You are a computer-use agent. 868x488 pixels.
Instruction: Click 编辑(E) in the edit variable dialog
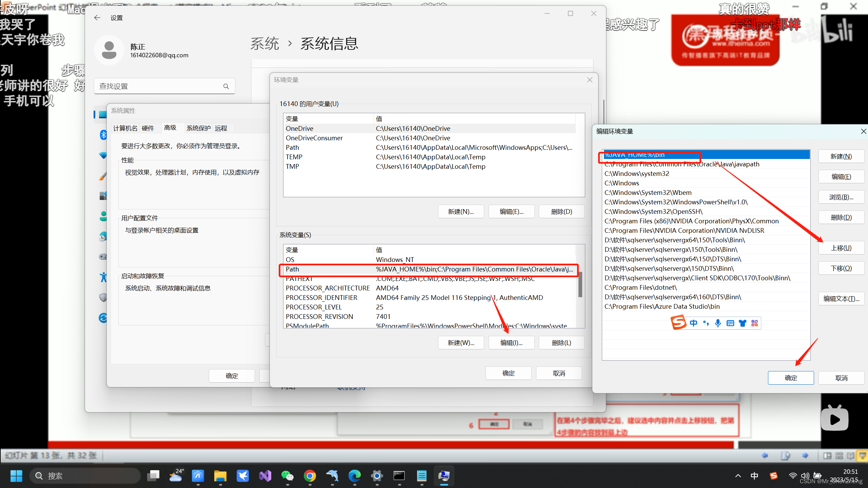tap(841, 177)
